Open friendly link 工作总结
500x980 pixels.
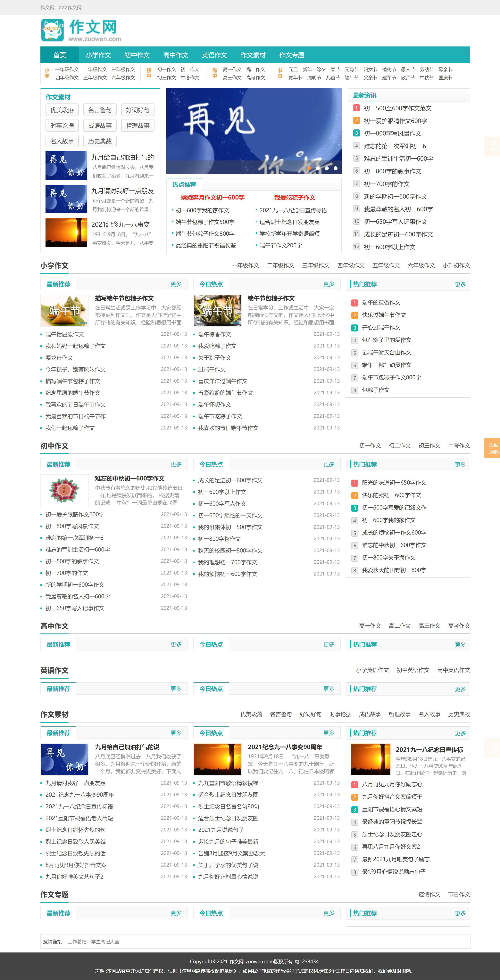(77, 942)
